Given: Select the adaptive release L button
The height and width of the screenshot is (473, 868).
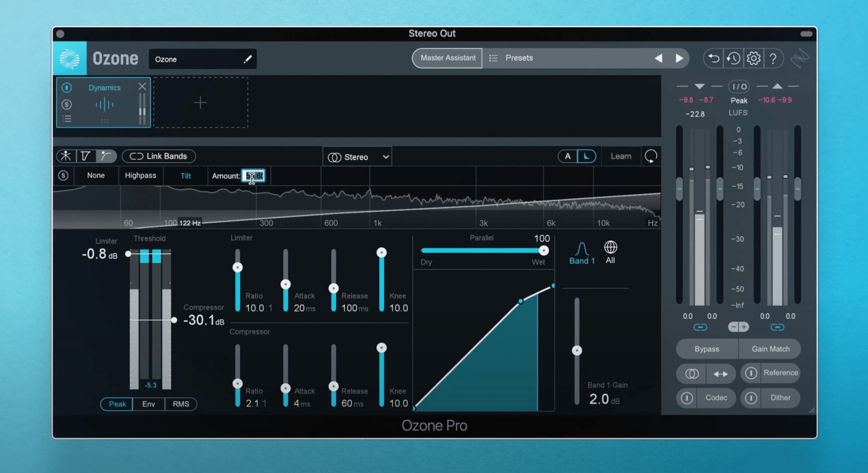Looking at the screenshot, I should click(x=587, y=156).
